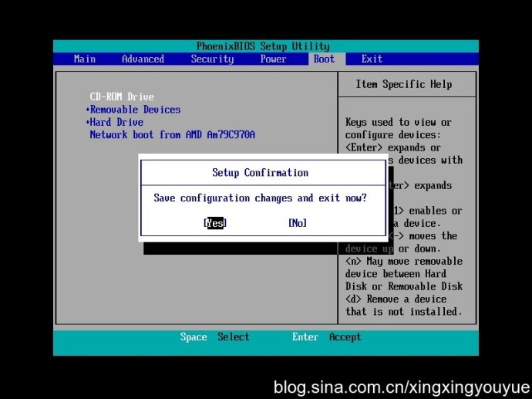
Task: Click 'Keys used to view or' help line
Action: tap(399, 122)
